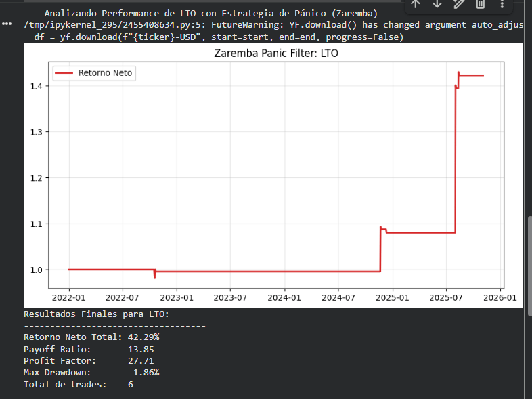Click the 'Resultados Finales para LTO:' heading
532x399 pixels.
[x=96, y=314]
